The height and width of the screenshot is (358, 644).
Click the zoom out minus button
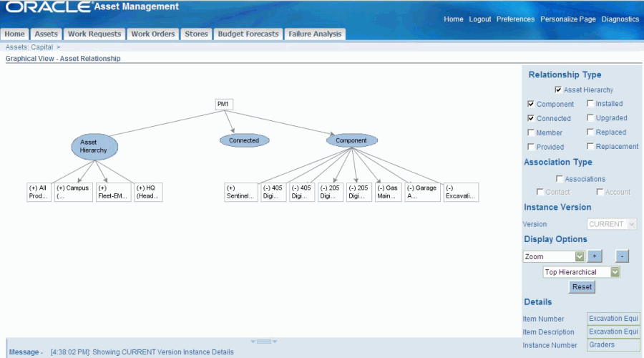coord(623,256)
